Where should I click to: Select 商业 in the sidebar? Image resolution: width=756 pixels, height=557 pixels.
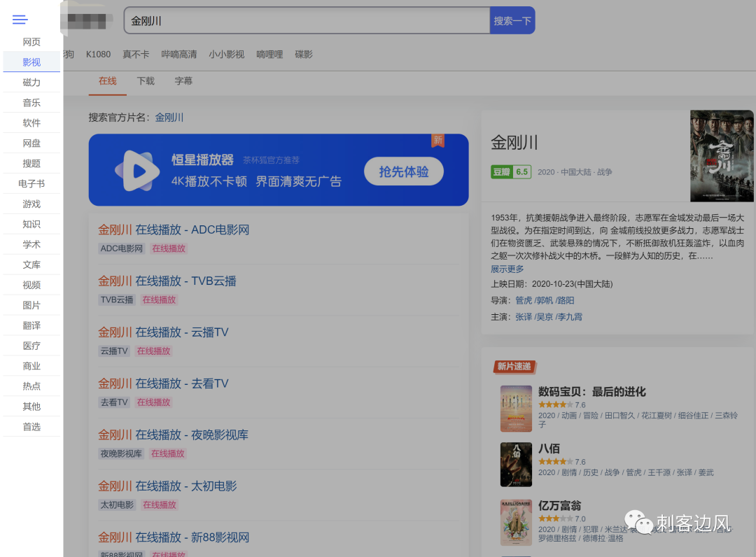(31, 366)
